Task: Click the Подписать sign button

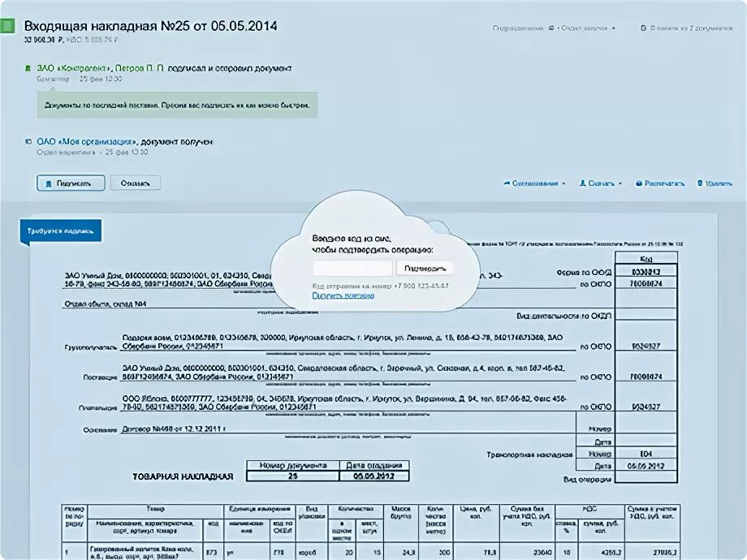Action: click(71, 183)
